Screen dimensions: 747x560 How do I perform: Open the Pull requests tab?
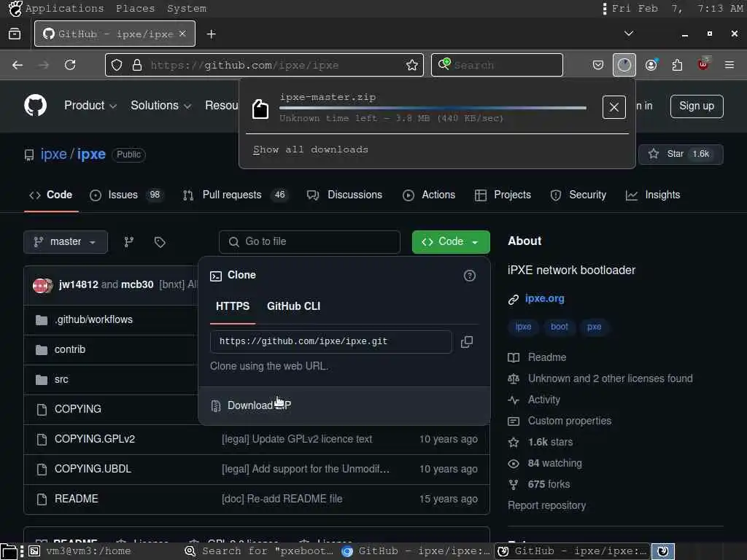(236, 195)
